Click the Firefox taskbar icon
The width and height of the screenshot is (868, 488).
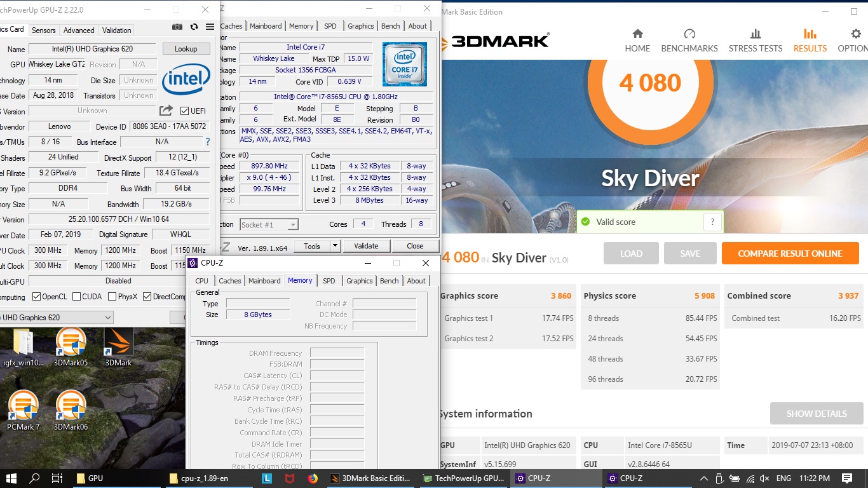pyautogui.click(x=312, y=478)
